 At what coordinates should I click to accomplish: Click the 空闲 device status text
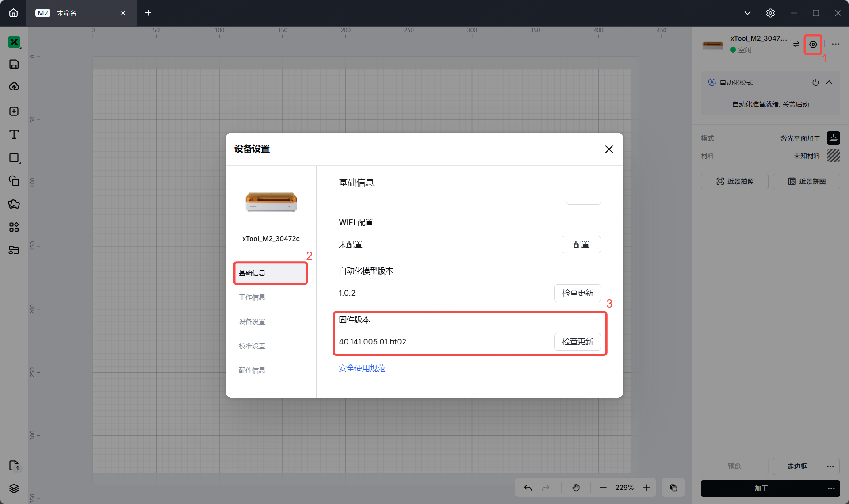point(745,50)
